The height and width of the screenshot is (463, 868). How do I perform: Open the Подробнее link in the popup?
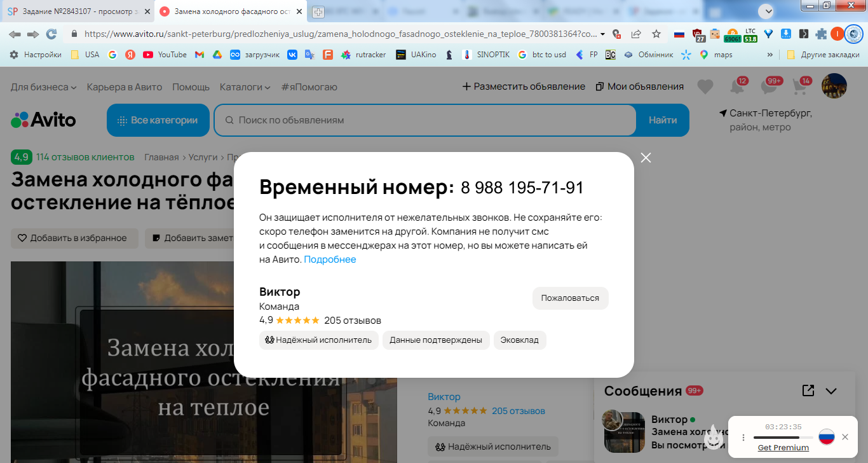(330, 259)
